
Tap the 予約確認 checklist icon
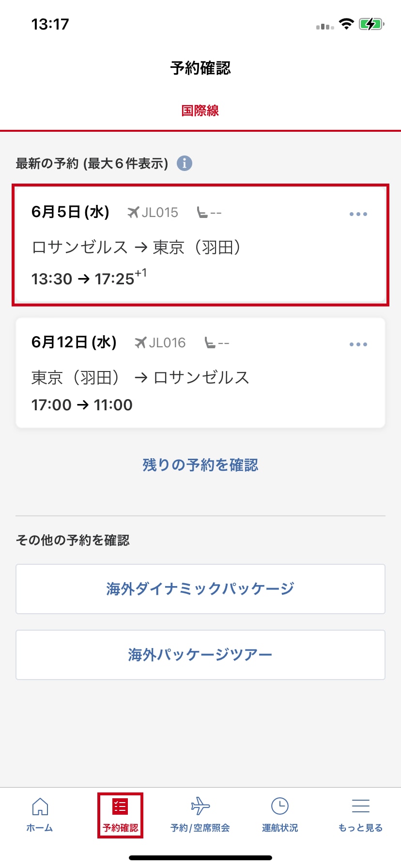click(x=120, y=806)
